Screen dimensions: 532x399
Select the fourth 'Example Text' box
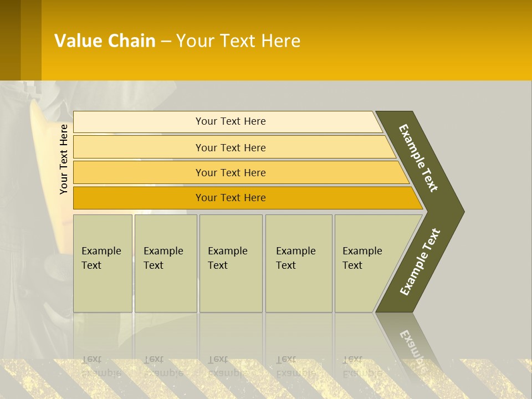click(298, 263)
